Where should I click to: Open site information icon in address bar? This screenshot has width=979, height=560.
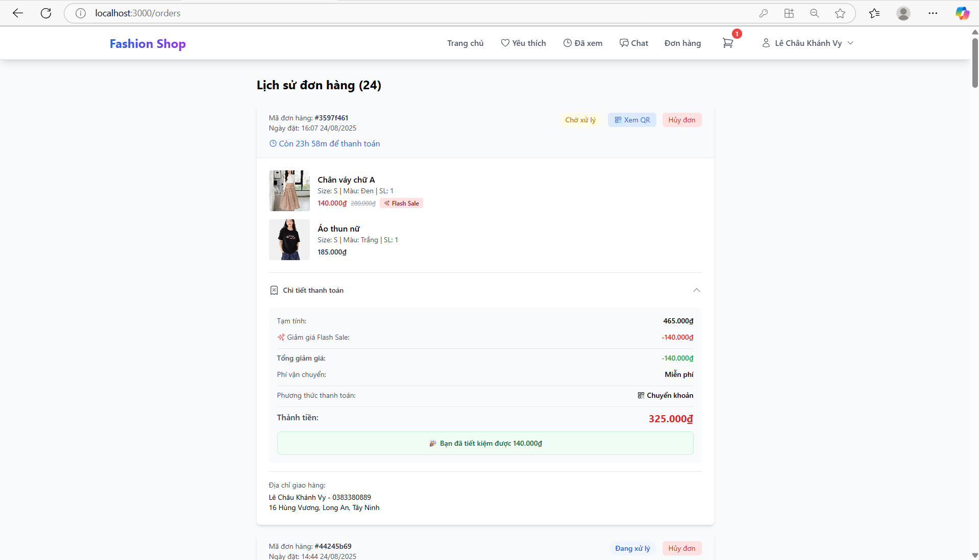click(81, 13)
